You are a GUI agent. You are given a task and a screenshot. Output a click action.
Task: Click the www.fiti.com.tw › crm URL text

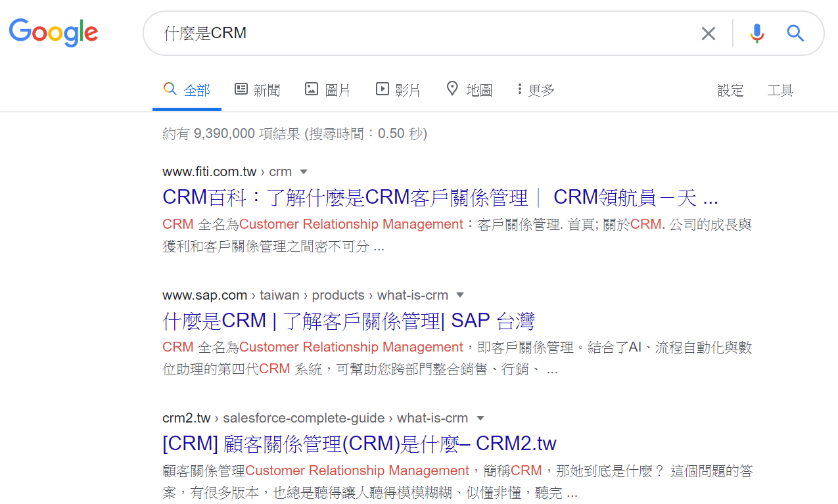click(227, 172)
